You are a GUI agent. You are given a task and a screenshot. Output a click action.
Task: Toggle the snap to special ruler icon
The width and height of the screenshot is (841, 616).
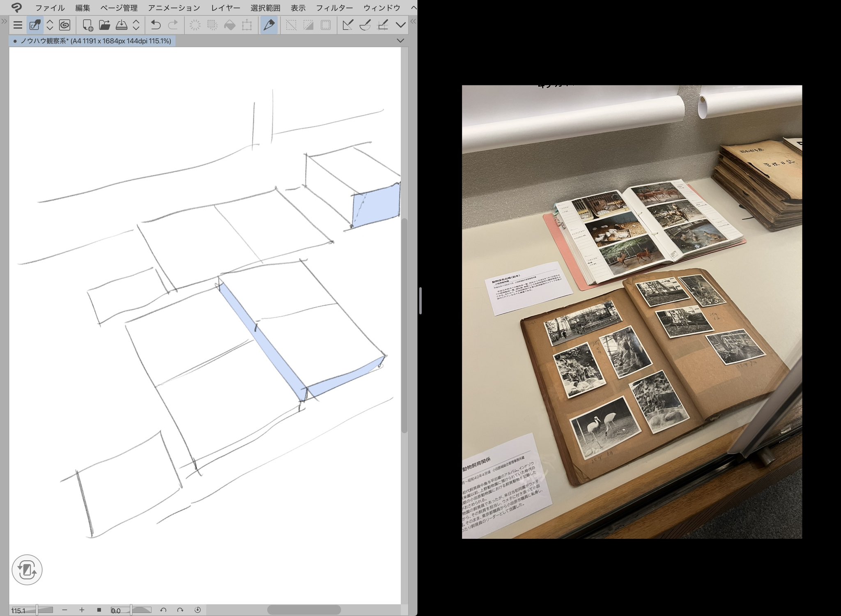pyautogui.click(x=365, y=25)
